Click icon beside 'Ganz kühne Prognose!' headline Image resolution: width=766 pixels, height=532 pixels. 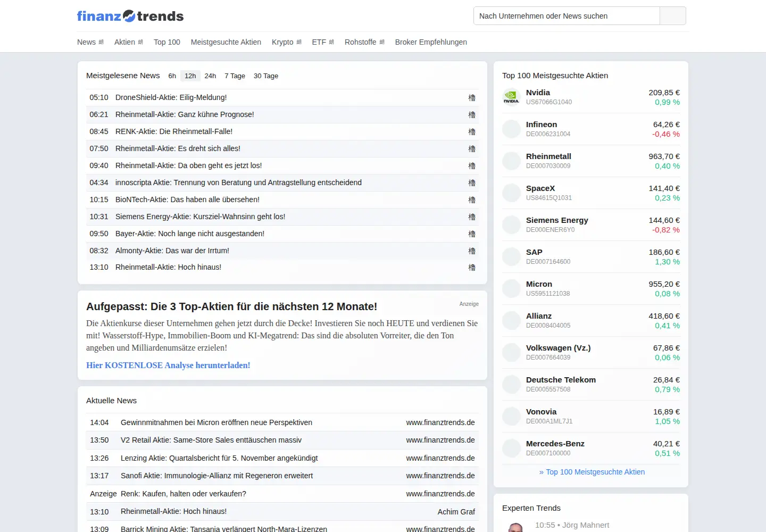coord(471,114)
